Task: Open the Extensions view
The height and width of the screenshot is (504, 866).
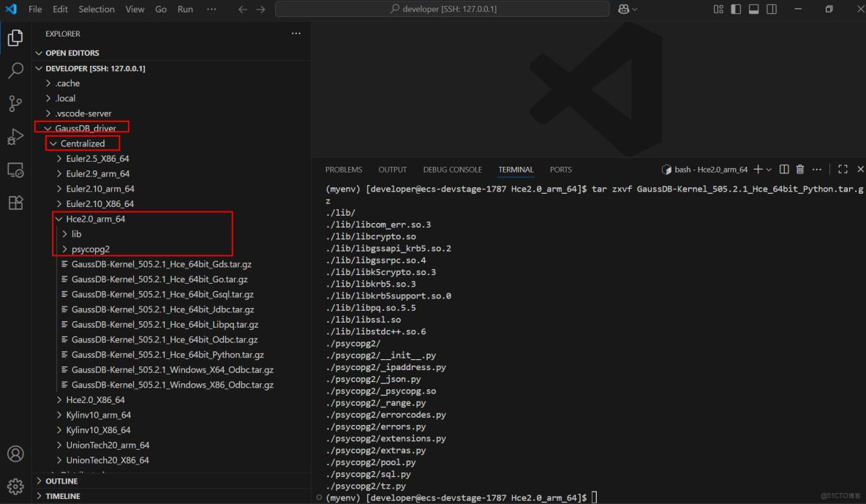Action: 15,203
